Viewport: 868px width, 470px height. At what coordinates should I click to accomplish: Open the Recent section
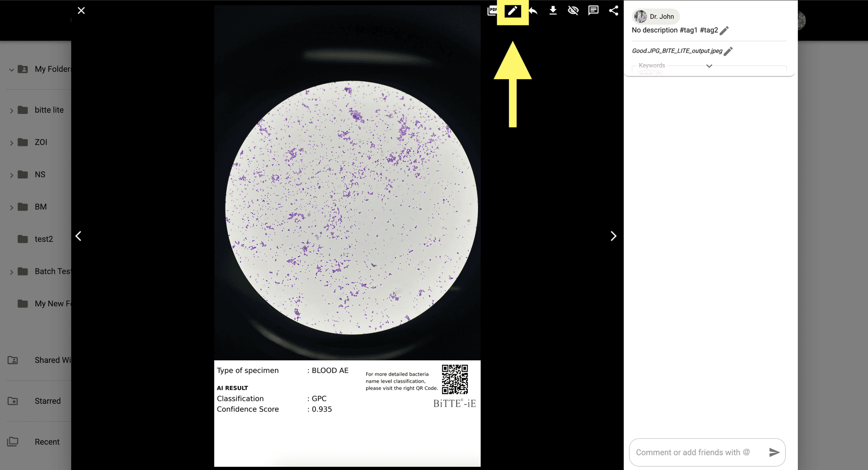47,442
